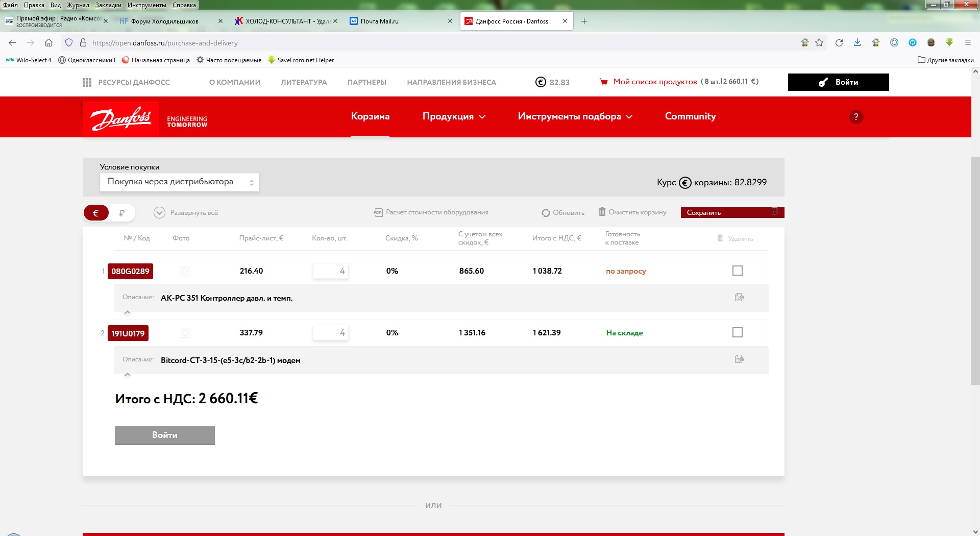Viewport: 980px width, 536px height.
Task: Click the browser address bar URL
Action: (165, 43)
